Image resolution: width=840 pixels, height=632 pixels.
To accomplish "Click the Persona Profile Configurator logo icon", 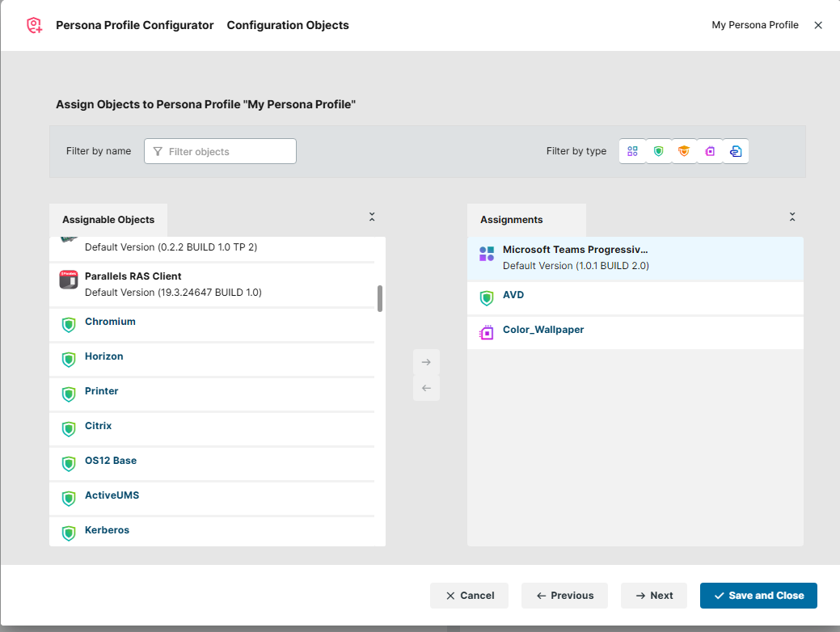I will (34, 25).
